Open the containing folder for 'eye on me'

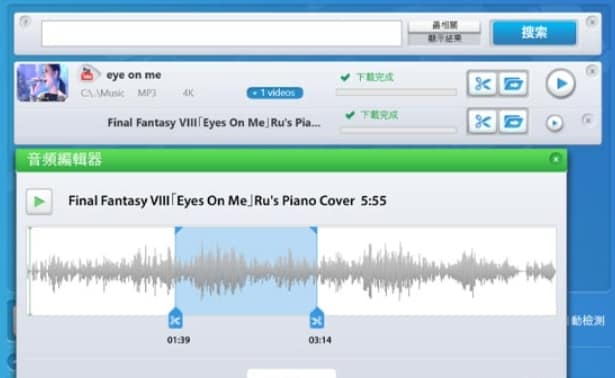513,84
